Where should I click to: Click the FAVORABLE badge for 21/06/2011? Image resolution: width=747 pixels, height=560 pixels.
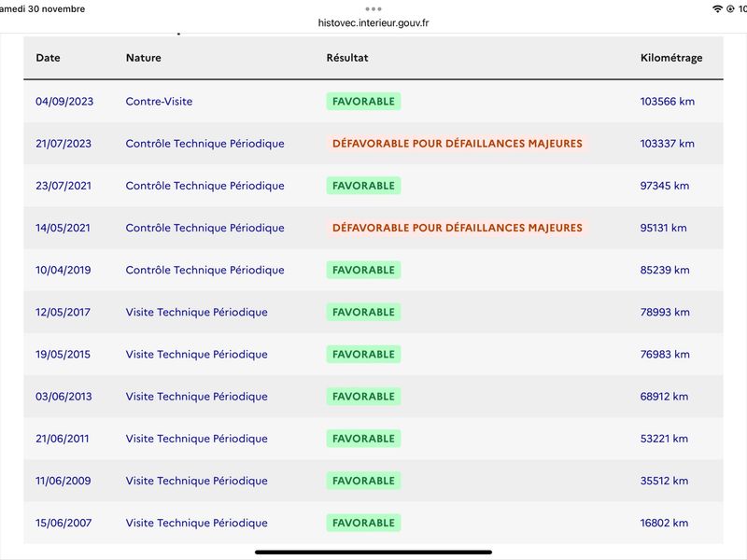363,439
